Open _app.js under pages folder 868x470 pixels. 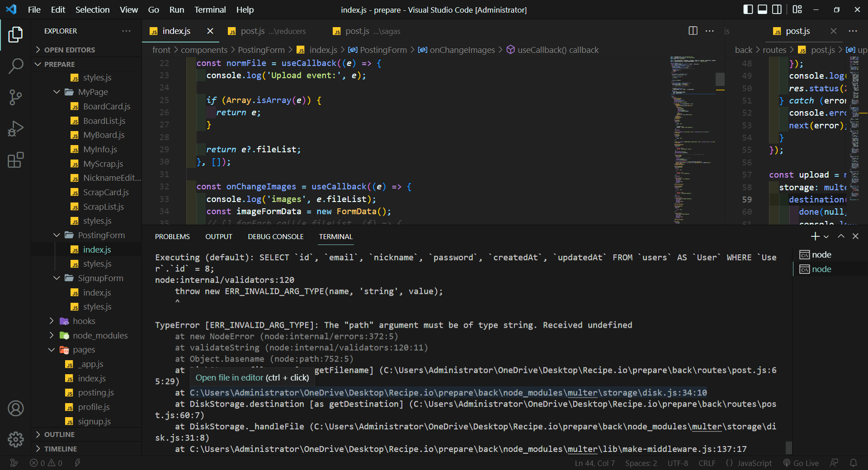pyautogui.click(x=90, y=364)
